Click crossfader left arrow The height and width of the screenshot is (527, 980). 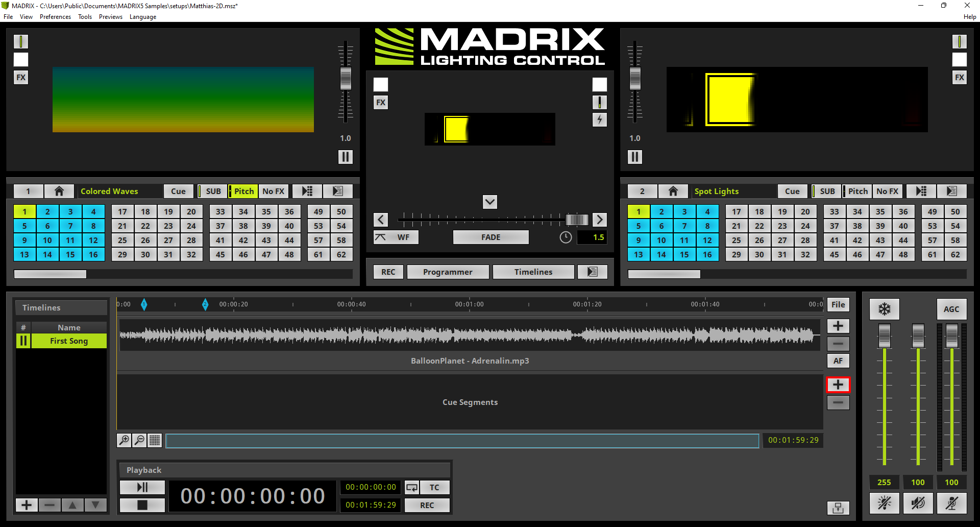point(381,220)
